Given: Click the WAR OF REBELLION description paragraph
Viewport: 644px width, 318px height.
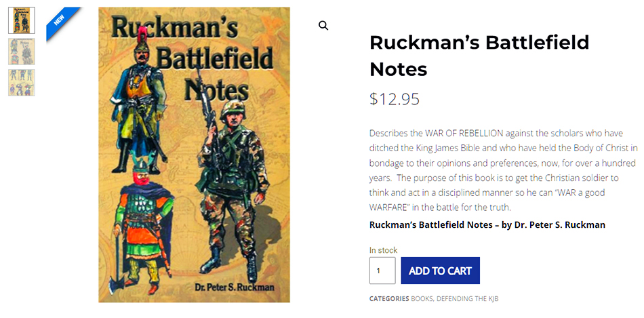Looking at the screenshot, I should point(503,170).
